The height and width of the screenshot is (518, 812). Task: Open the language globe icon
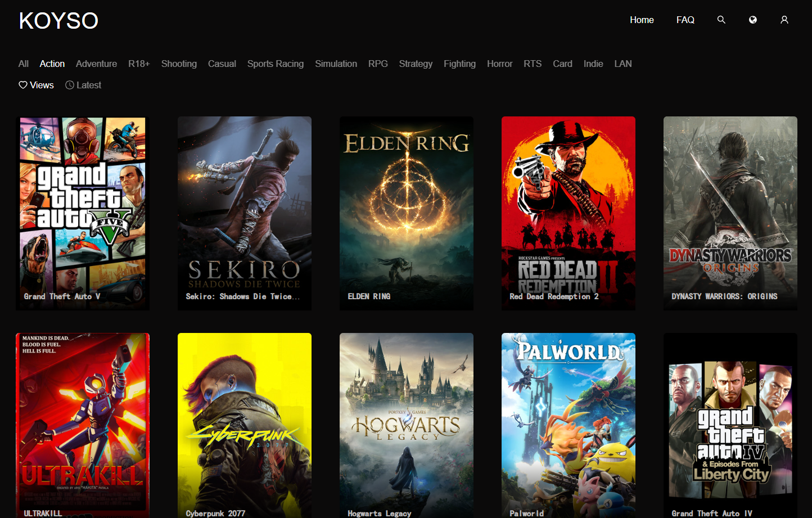752,20
